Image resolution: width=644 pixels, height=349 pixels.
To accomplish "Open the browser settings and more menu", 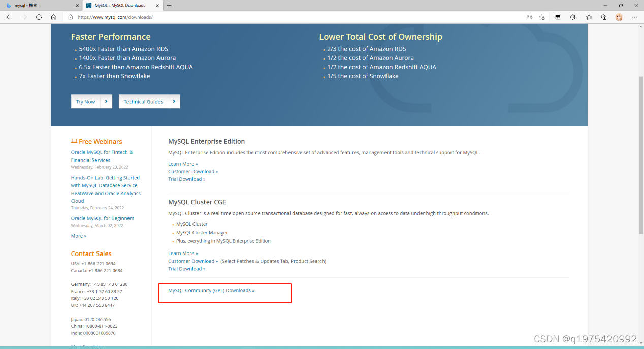I will [x=634, y=17].
